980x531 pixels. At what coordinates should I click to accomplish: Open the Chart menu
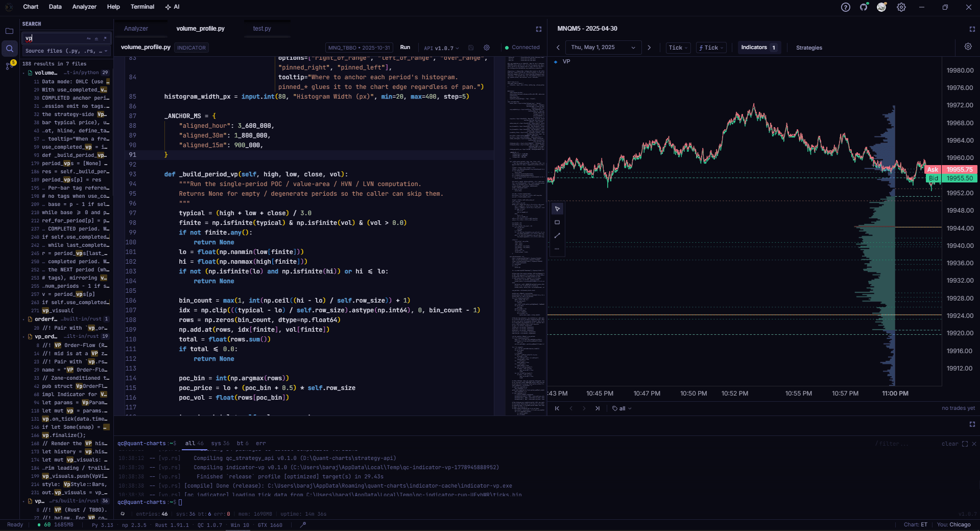31,7
